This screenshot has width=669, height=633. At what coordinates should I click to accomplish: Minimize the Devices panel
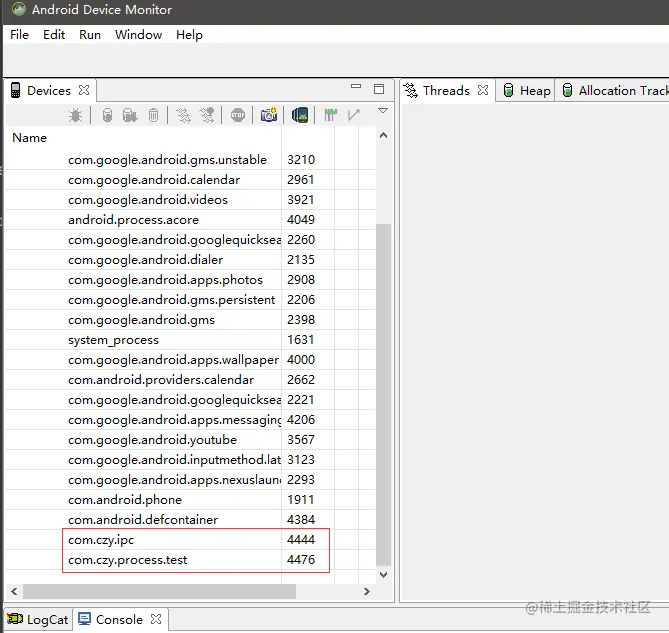[356, 86]
